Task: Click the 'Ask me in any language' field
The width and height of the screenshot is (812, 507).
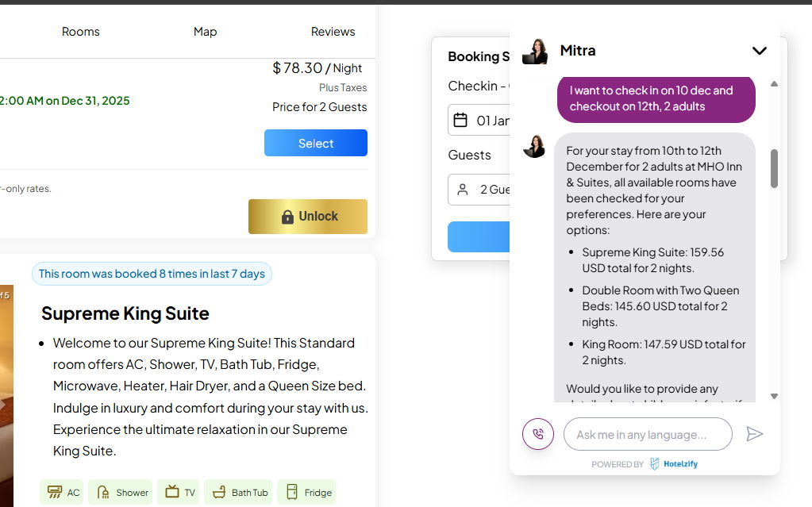Action: point(648,434)
